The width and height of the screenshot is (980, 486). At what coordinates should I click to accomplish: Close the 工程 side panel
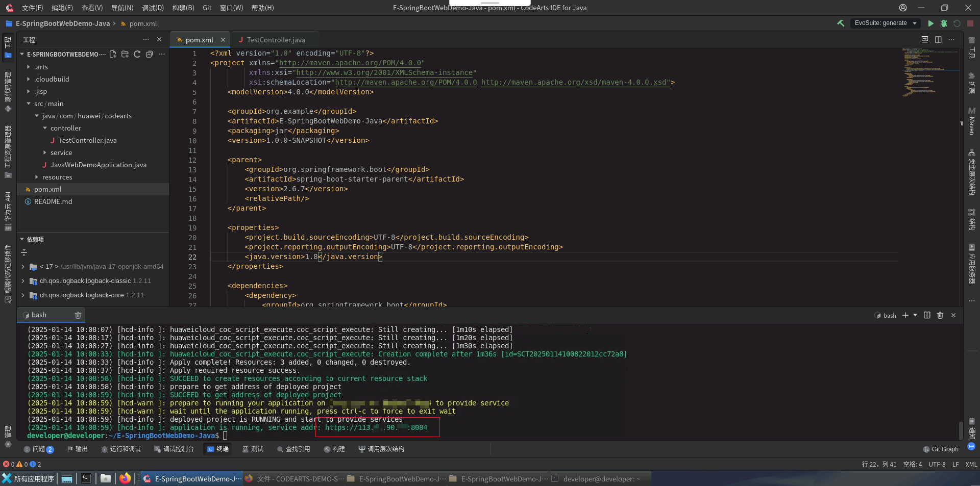[159, 39]
